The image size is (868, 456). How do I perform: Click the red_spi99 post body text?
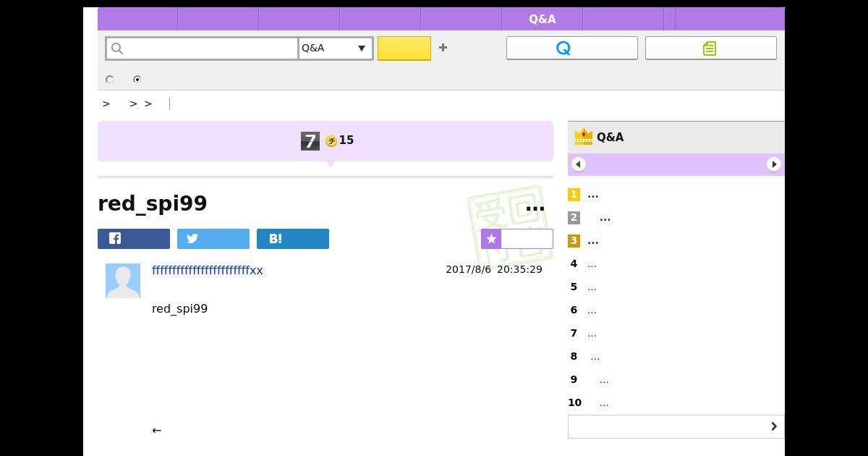click(x=180, y=309)
